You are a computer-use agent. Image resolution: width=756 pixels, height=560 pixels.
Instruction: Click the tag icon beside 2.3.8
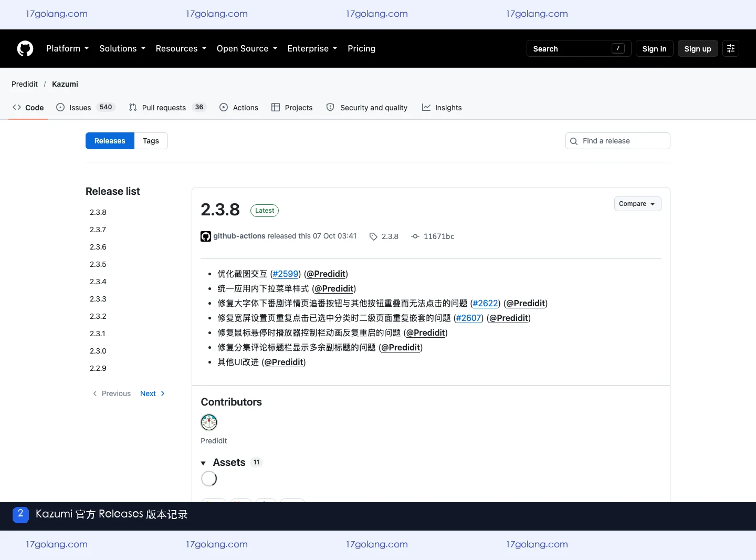(373, 236)
